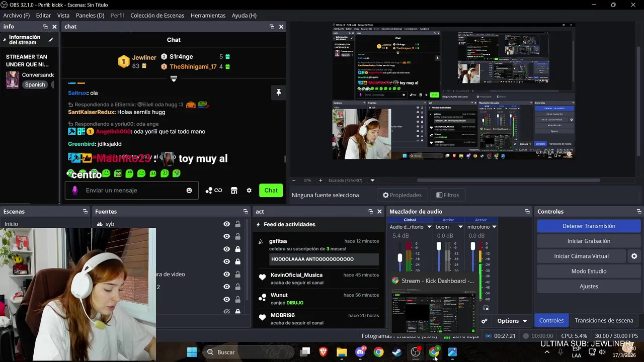Open the chat shop icon

[234, 191]
